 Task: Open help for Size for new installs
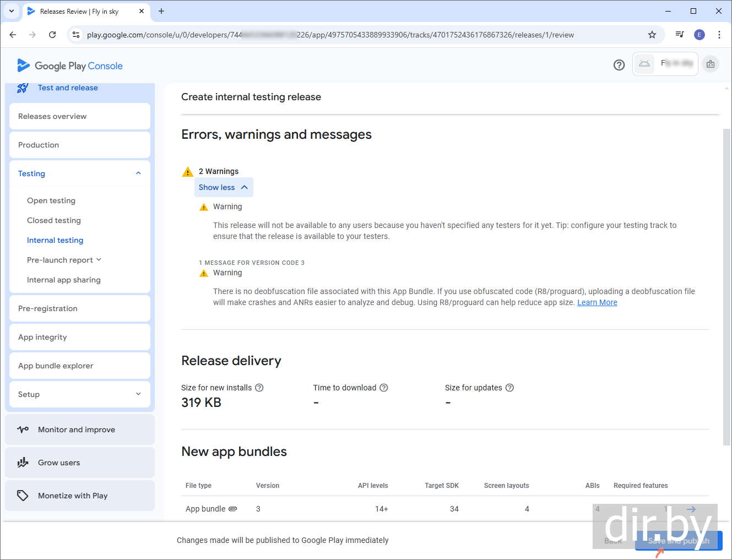click(x=259, y=388)
